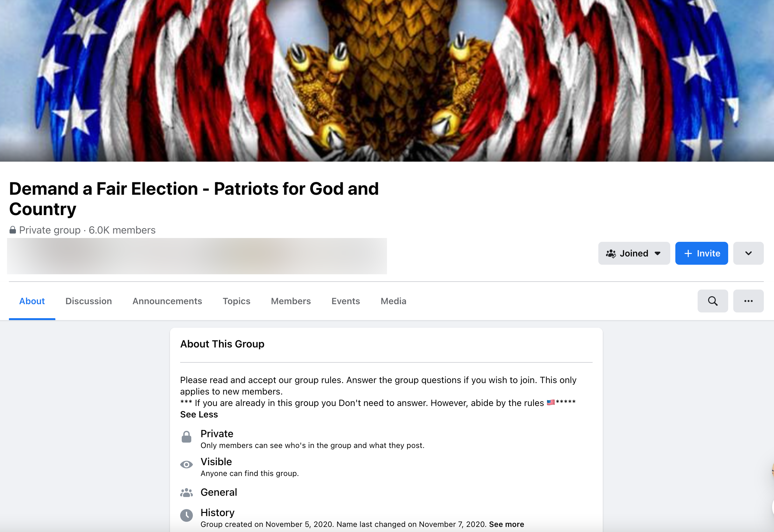This screenshot has width=774, height=532.
Task: Switch to the Discussion tab
Action: (88, 301)
